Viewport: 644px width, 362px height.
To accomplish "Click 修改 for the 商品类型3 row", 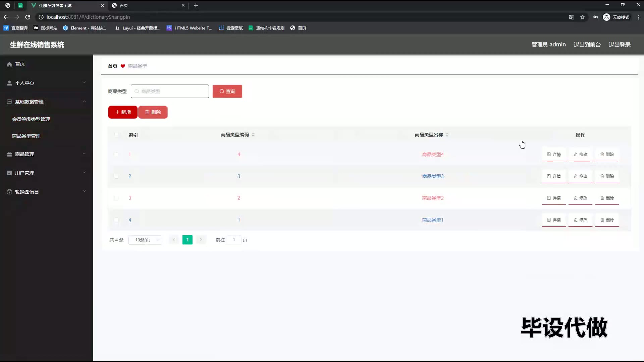I will click(580, 176).
